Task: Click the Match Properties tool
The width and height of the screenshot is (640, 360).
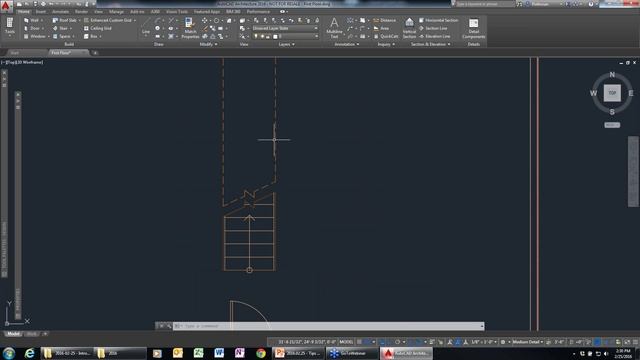Action: click(190, 28)
